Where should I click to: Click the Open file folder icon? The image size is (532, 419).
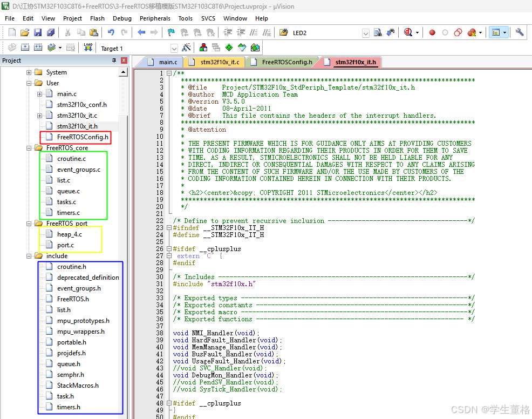(25, 32)
